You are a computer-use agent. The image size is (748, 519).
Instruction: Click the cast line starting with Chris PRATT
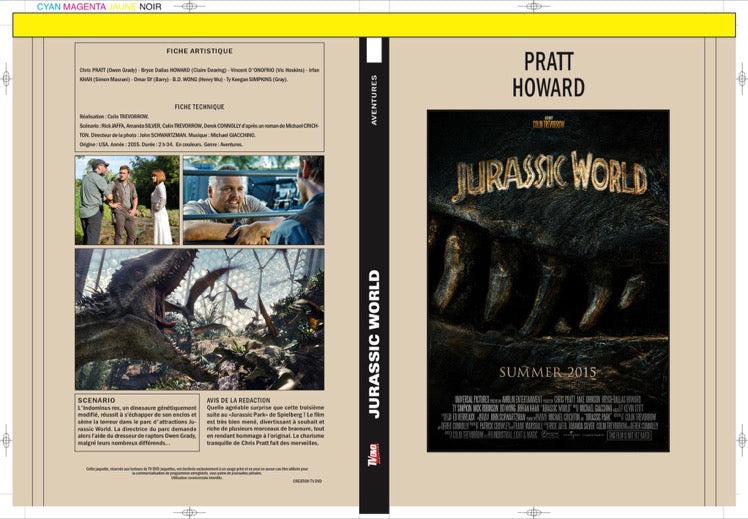tap(199, 75)
